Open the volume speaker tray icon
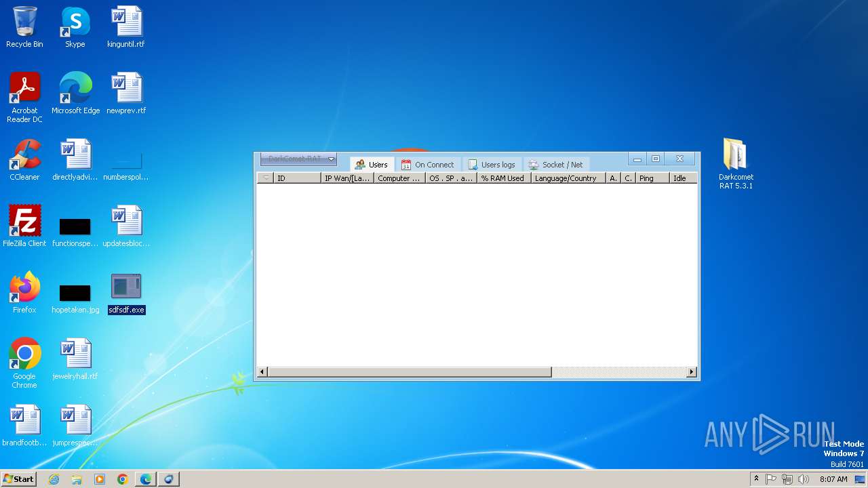 804,479
